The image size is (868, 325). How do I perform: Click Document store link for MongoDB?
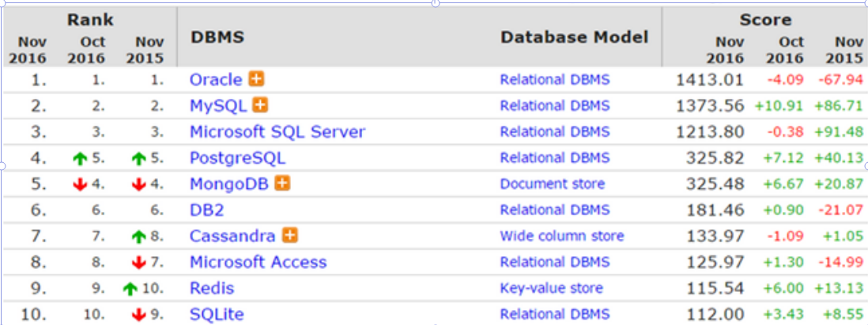pyautogui.click(x=553, y=183)
